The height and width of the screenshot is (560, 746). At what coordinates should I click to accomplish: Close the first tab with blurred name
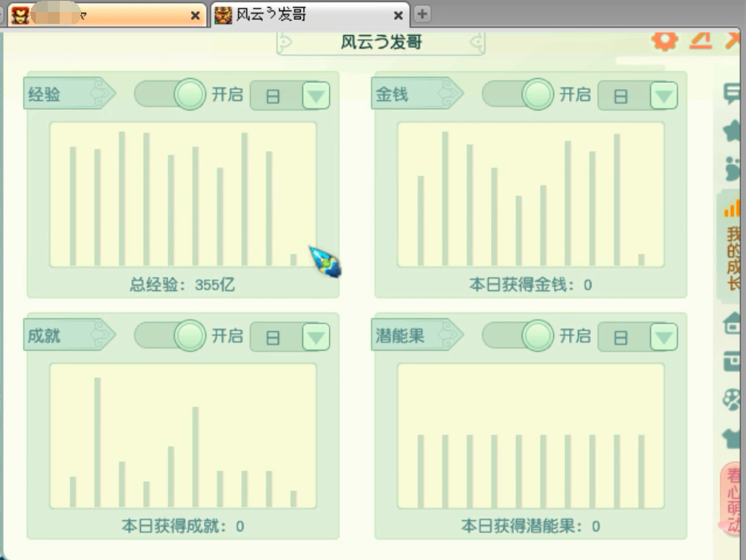click(x=195, y=16)
